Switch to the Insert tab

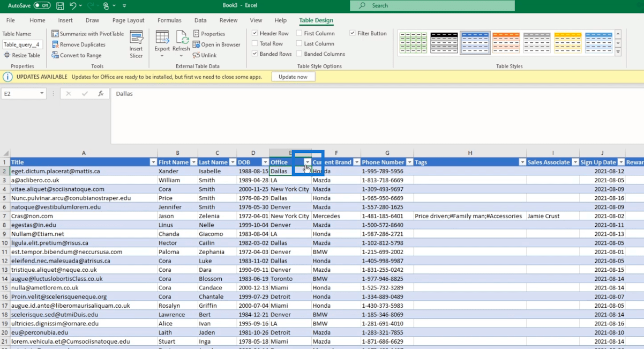click(65, 20)
